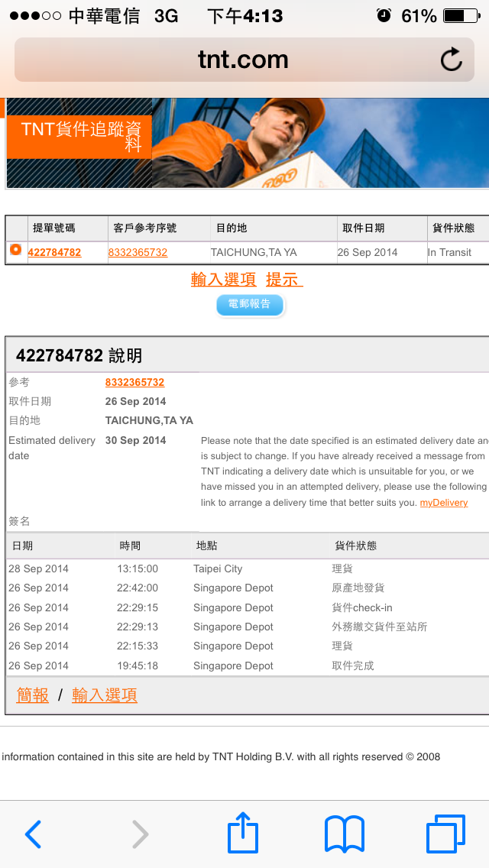Tap the courier banner image
The height and width of the screenshot is (868, 489).
pos(320,144)
